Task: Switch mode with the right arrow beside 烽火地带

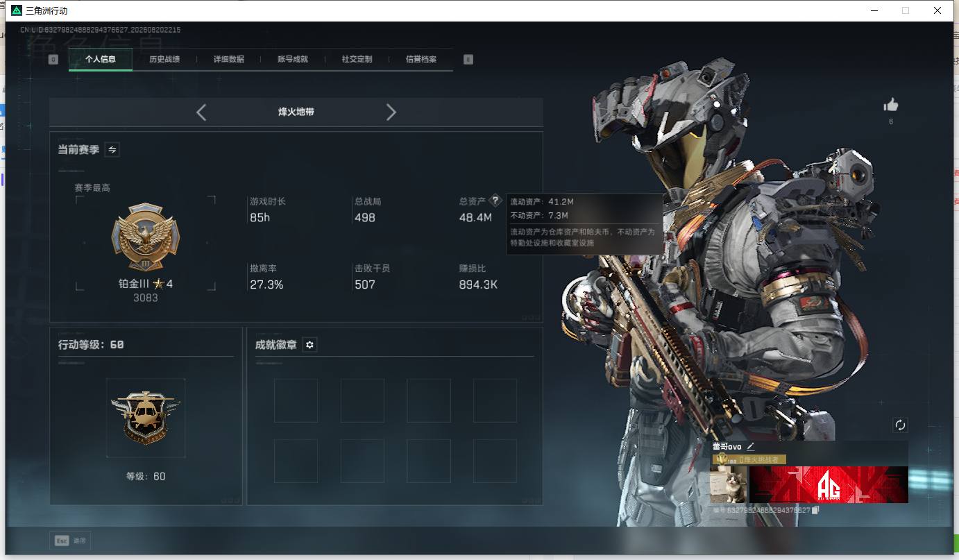Action: [x=391, y=112]
